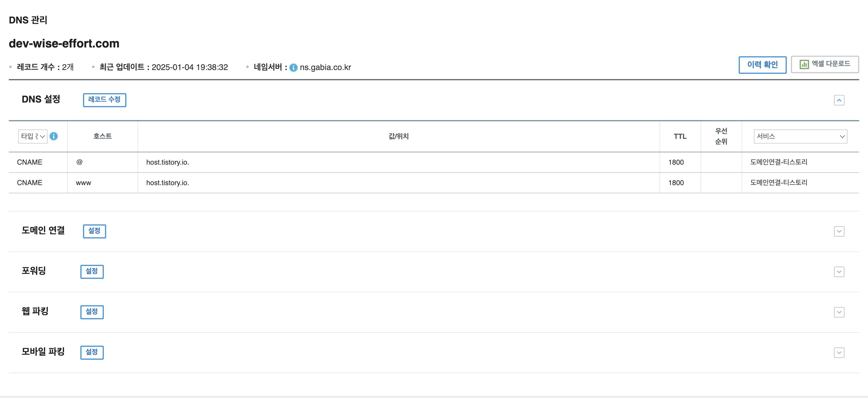This screenshot has width=868, height=406.
Task: Click the dev-wise-effort.com domain heading
Action: tap(64, 43)
